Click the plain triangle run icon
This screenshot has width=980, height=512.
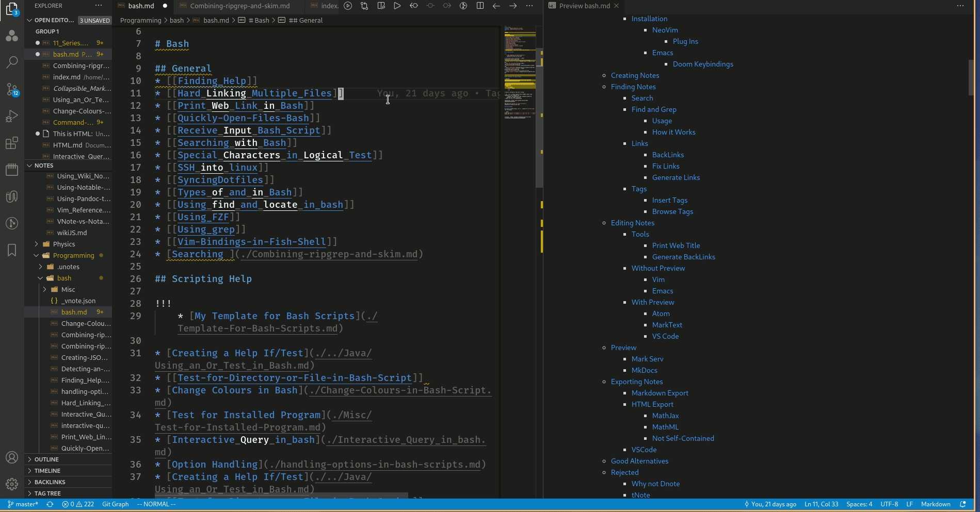tap(397, 6)
